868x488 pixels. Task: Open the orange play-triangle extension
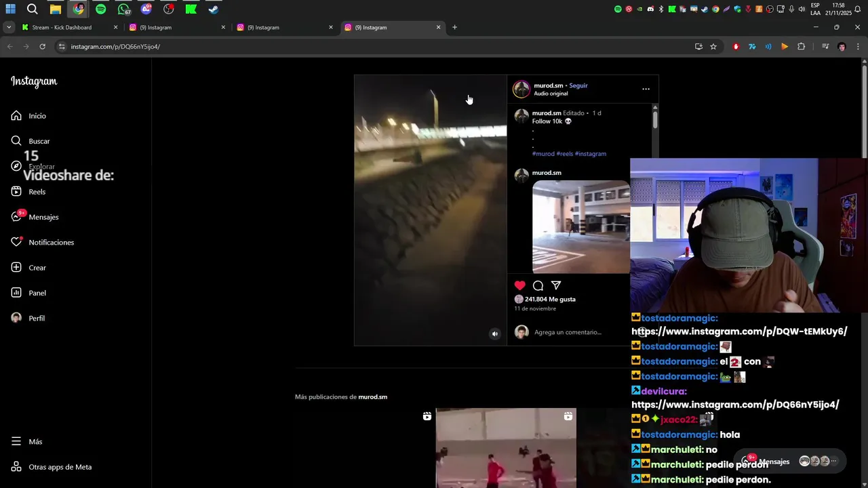(785, 47)
